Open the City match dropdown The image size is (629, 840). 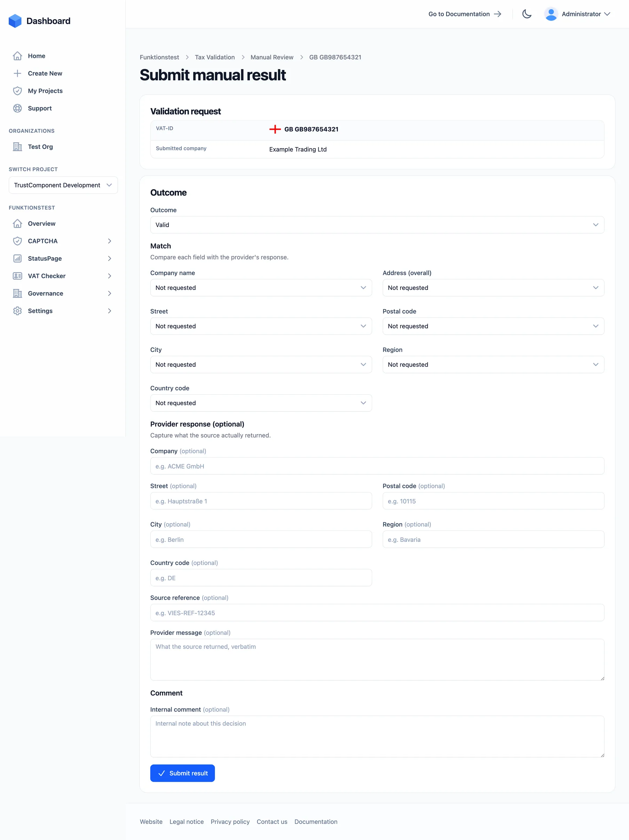(261, 365)
